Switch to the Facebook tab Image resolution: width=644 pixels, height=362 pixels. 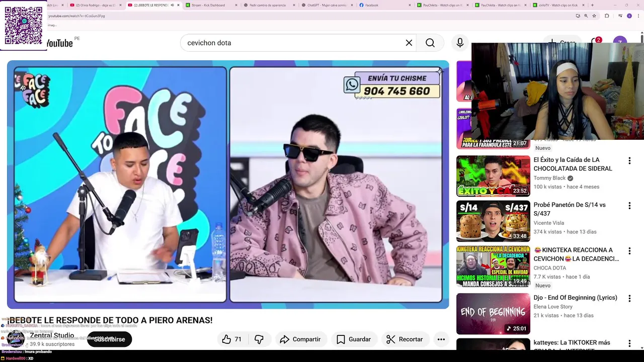[x=384, y=5]
